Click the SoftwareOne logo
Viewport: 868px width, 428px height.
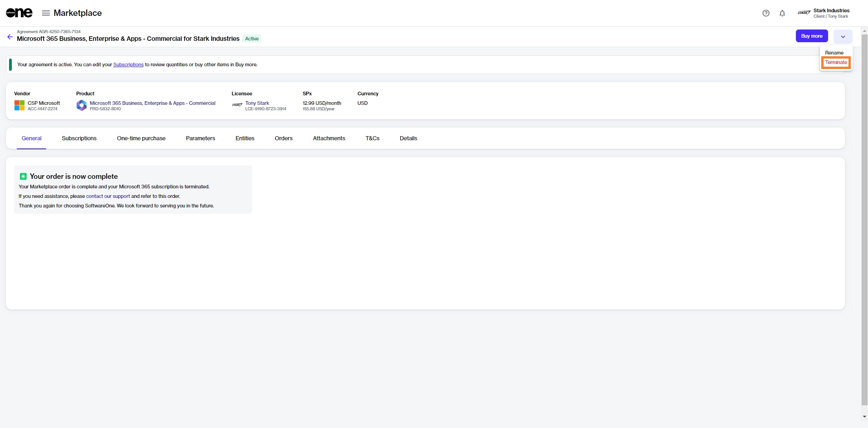[x=19, y=13]
